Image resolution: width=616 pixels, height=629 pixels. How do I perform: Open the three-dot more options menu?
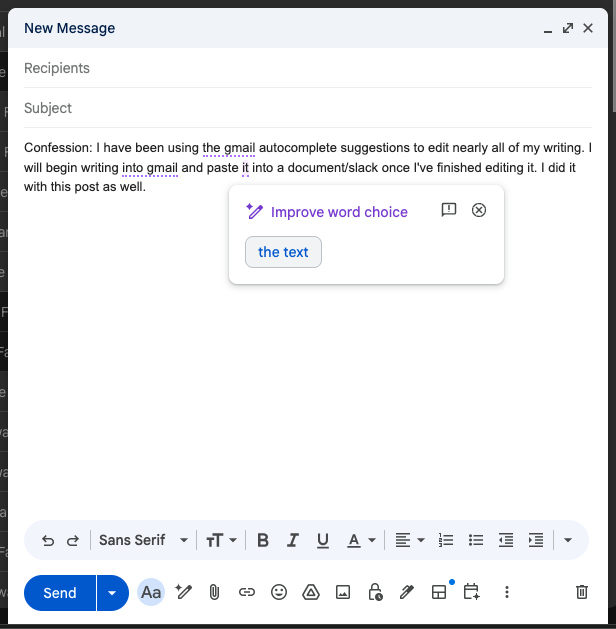point(507,592)
